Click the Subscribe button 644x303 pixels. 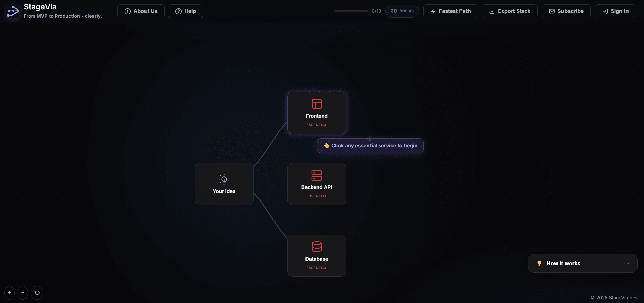click(x=566, y=11)
